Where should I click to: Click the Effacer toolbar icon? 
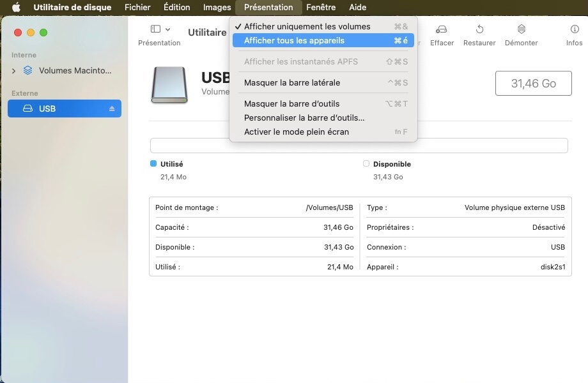441,30
